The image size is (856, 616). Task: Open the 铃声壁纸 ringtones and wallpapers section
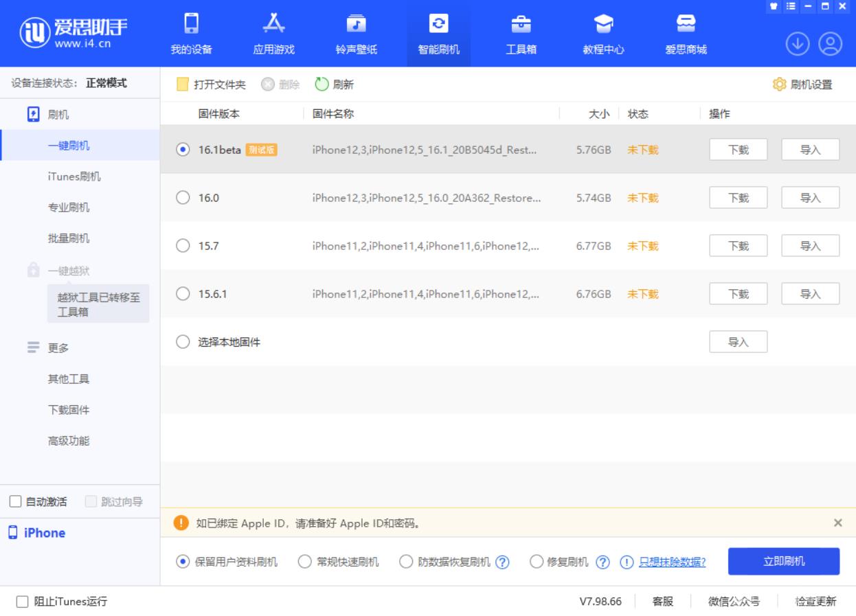(x=354, y=33)
